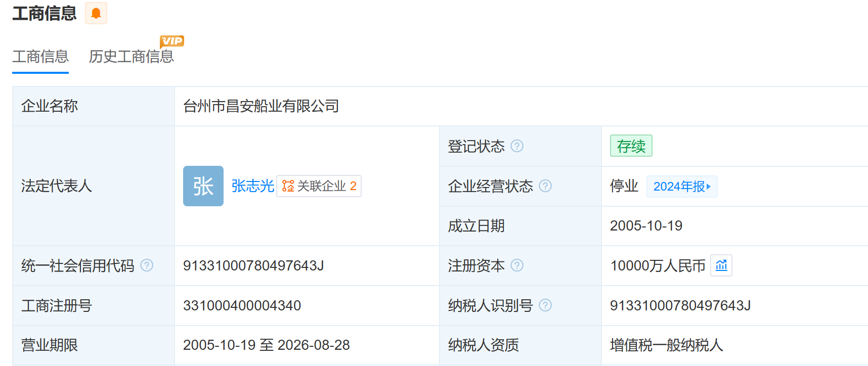This screenshot has width=868, height=366.
Task: Click the VIP badge icon
Action: (172, 41)
